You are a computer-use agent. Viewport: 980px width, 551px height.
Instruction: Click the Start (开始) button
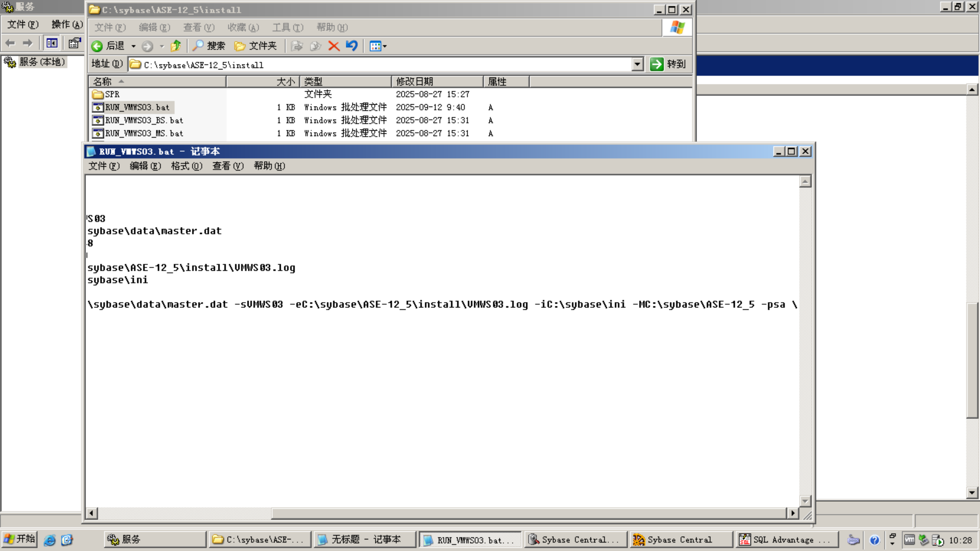19,539
